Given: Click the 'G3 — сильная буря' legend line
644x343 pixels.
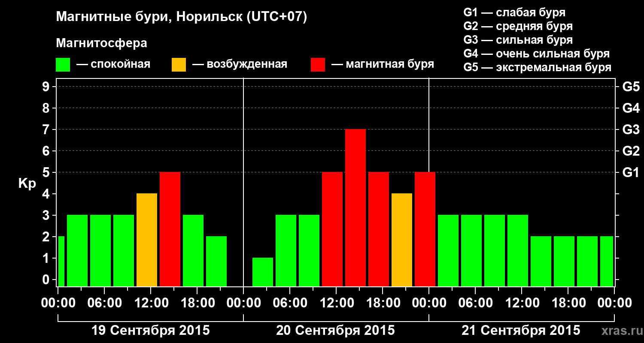Looking at the screenshot, I should tap(518, 40).
